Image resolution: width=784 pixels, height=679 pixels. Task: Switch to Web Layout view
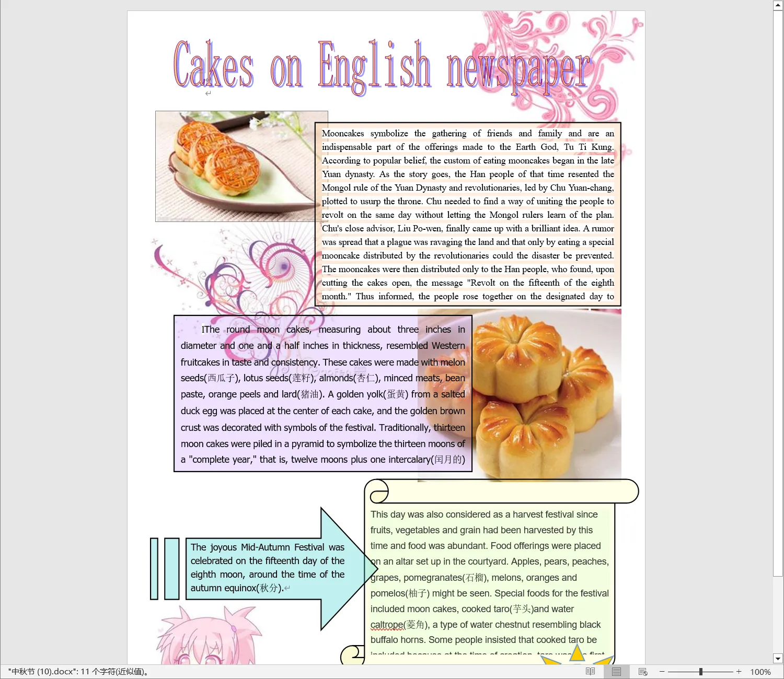click(643, 672)
